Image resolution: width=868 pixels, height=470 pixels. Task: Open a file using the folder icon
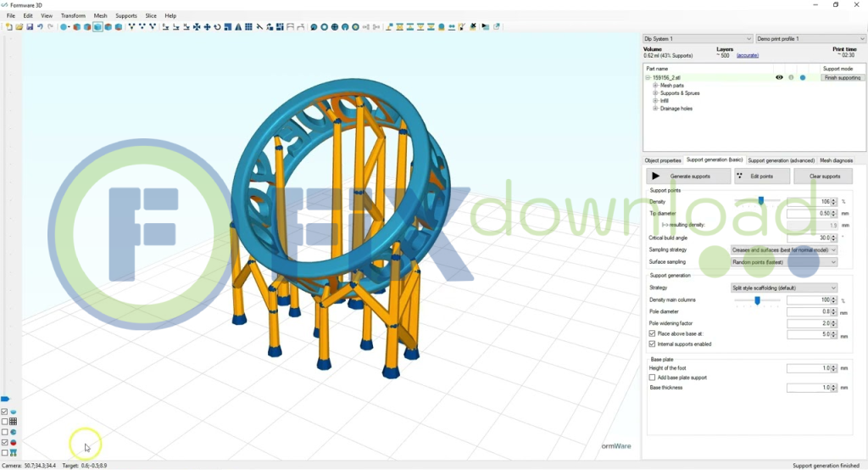click(x=19, y=27)
